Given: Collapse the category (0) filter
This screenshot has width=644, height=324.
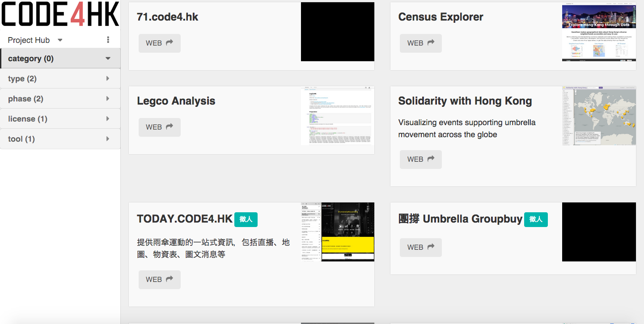Looking at the screenshot, I should coord(108,59).
